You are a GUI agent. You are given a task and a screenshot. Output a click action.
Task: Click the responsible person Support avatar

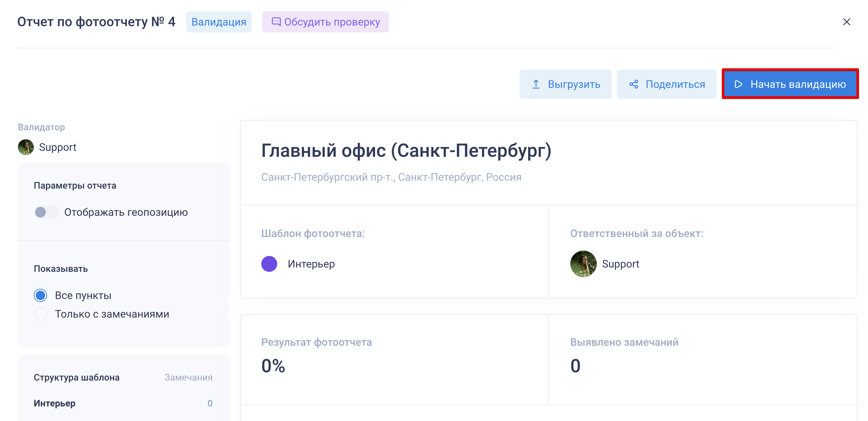583,264
